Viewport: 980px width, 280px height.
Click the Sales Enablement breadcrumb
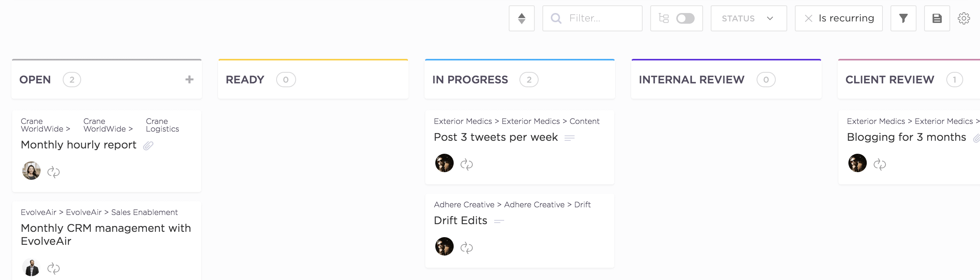[x=144, y=212]
